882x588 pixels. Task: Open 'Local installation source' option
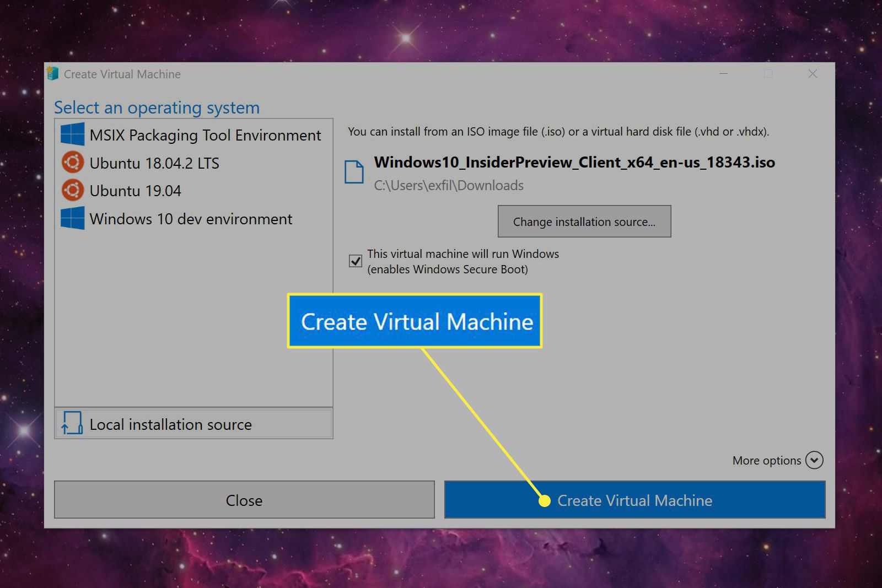[170, 424]
